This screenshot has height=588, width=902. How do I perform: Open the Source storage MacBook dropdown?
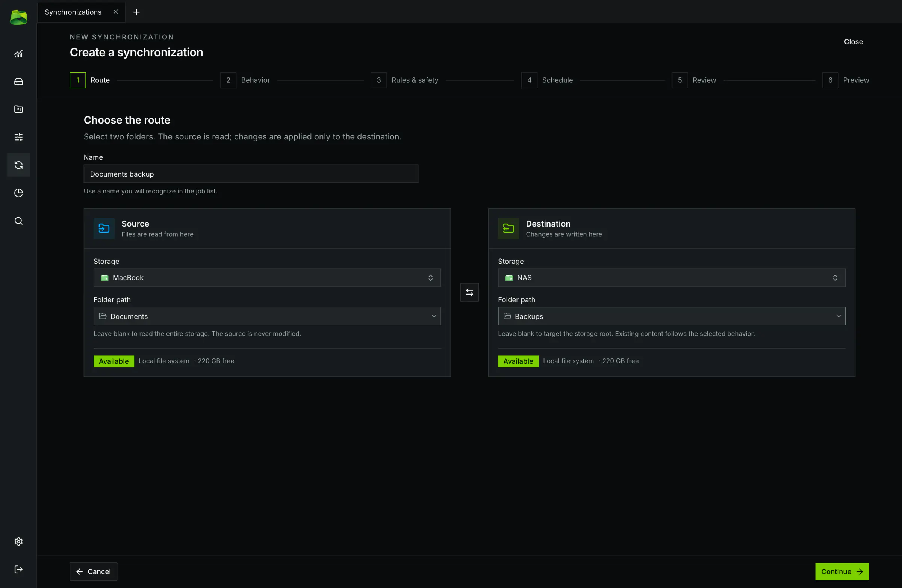pyautogui.click(x=267, y=278)
